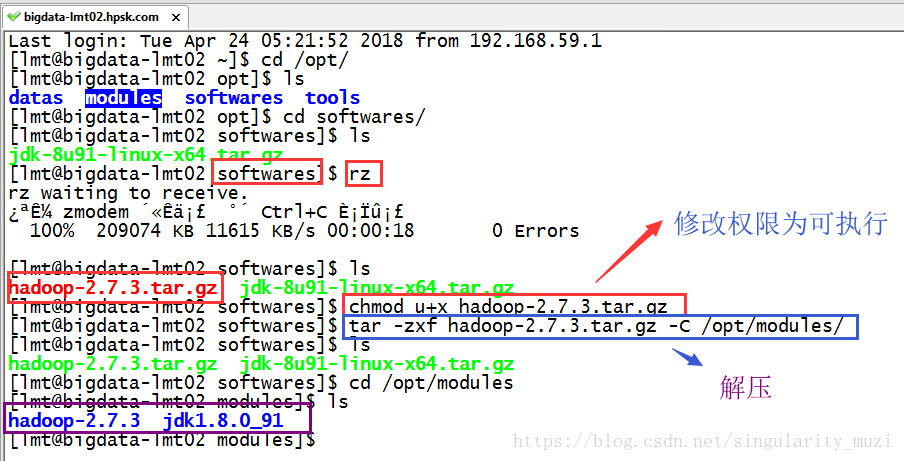Click the final '[lmt@bigdata-lmt02 modules]$' prompt
Viewport: 904px width, 461px height.
tap(163, 440)
